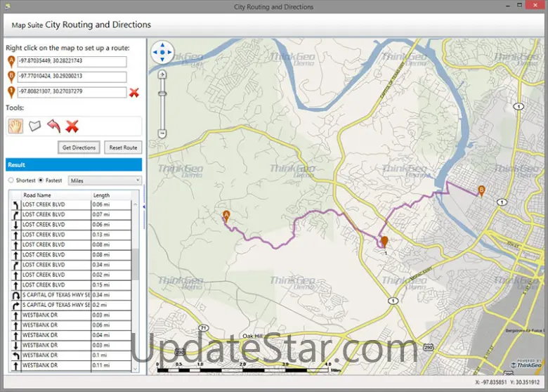Collapse the left panel with the small blue arrow

(144, 207)
